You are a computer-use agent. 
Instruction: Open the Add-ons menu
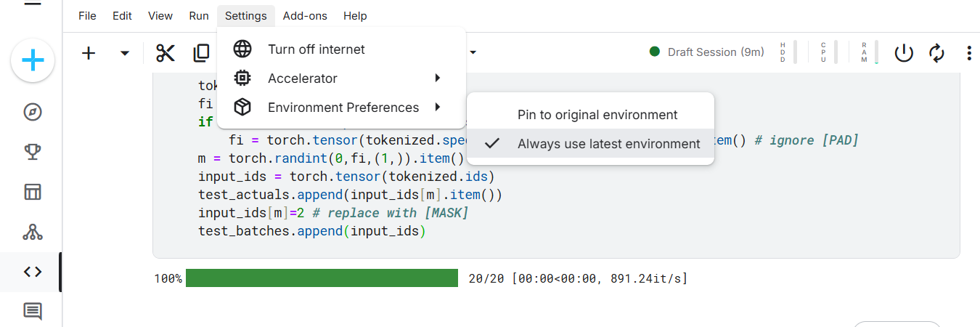click(305, 15)
